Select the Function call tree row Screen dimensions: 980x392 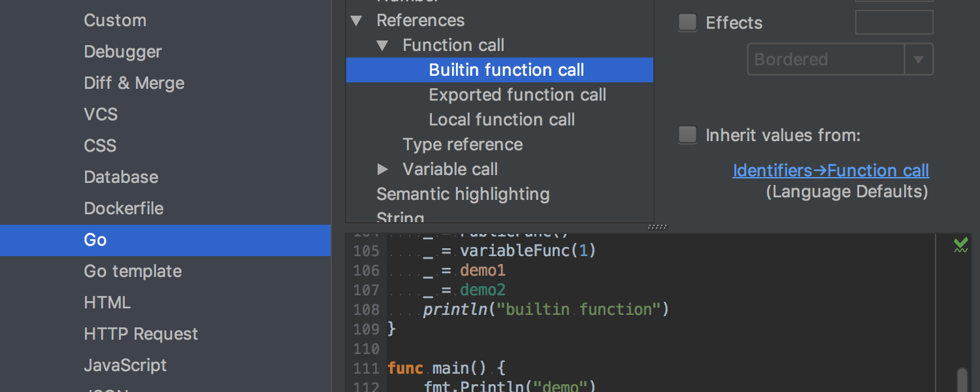(x=500, y=45)
